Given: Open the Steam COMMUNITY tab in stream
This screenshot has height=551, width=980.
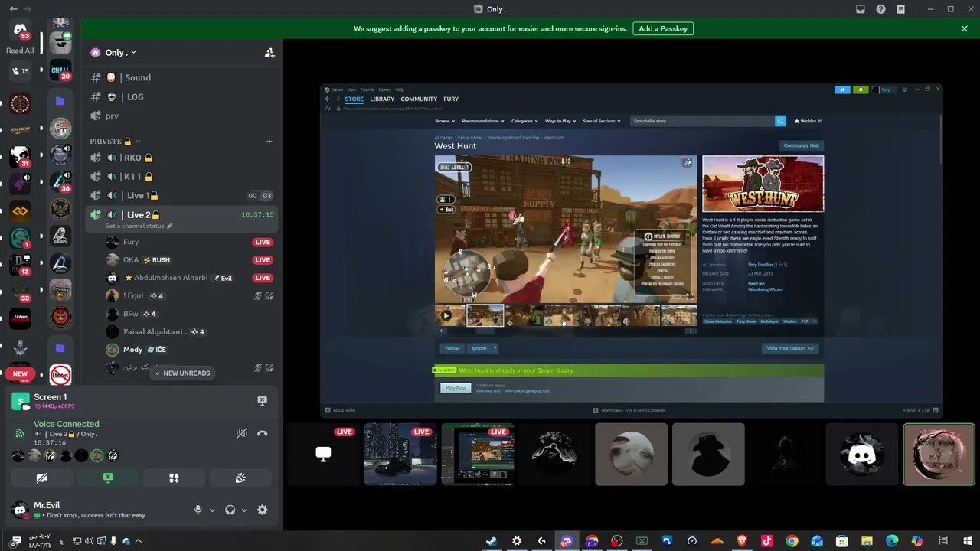Looking at the screenshot, I should (x=419, y=99).
